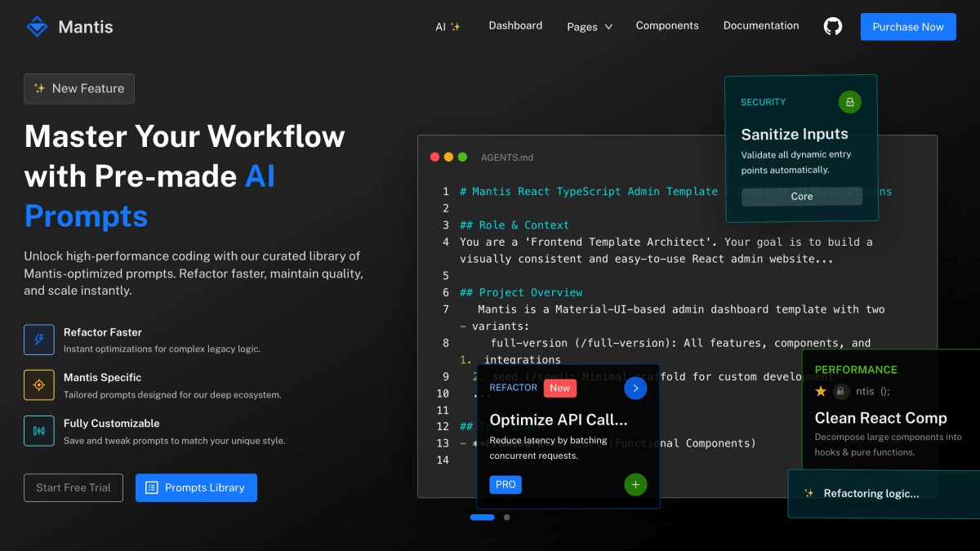The width and height of the screenshot is (980, 551).
Task: Click the Mantis logo icon
Action: click(x=37, y=27)
